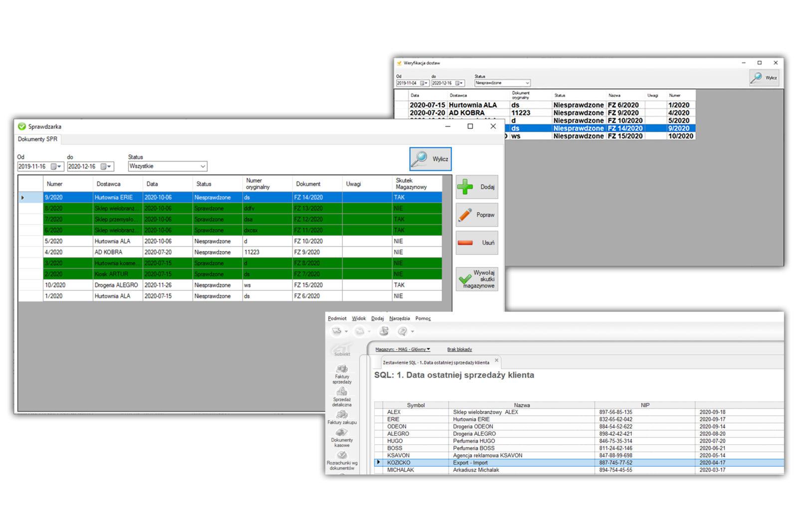
Task: Expand arrow beside help toolbar icon
Action: [412, 332]
